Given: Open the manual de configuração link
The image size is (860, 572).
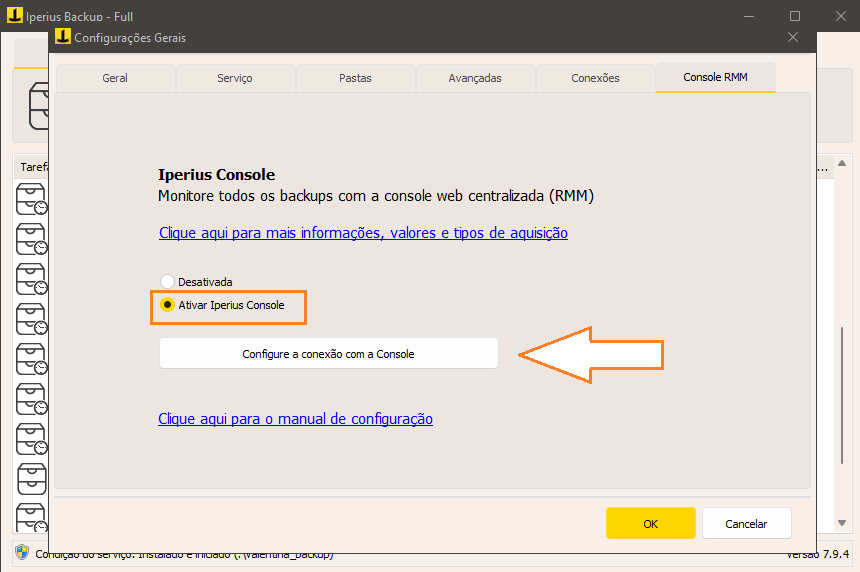Looking at the screenshot, I should click(x=295, y=419).
